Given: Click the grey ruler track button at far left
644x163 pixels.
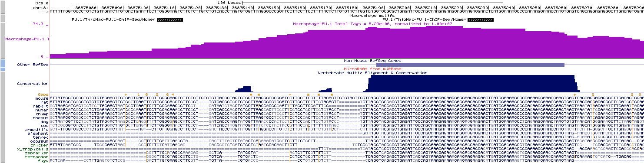Looking at the screenshot, I should pos(2,7).
